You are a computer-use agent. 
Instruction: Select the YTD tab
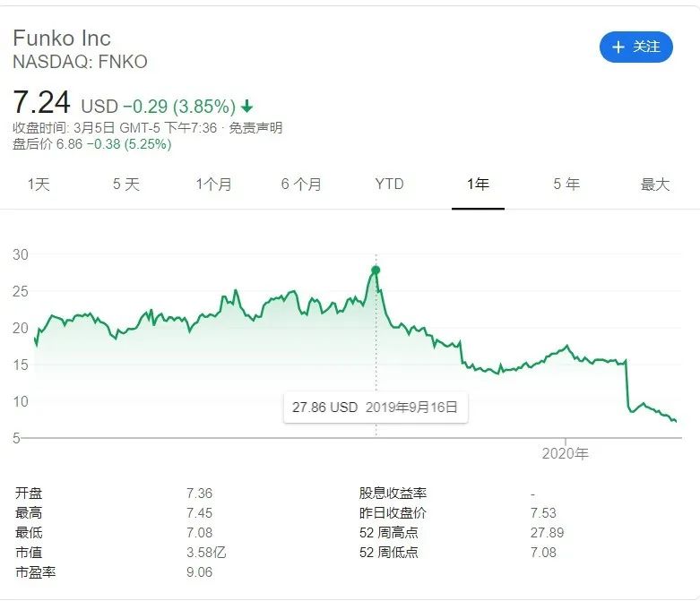[x=389, y=185]
